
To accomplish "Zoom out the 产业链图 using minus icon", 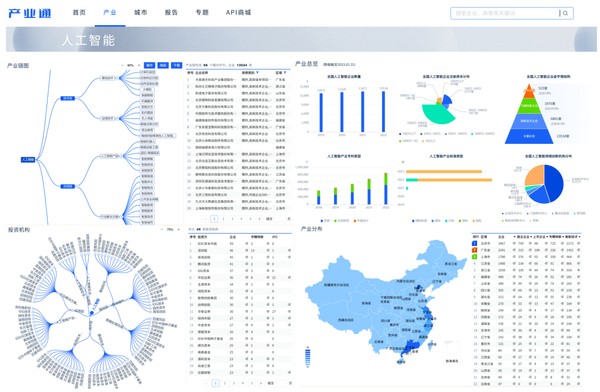I will (x=122, y=65).
